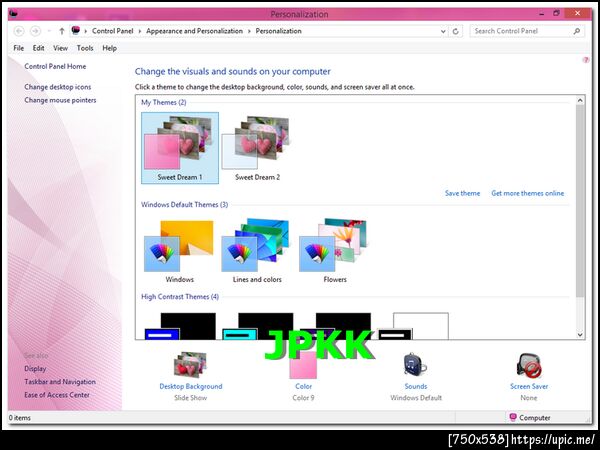This screenshot has height=450, width=600.
Task: Click the Screen Saver label link
Action: click(x=529, y=386)
